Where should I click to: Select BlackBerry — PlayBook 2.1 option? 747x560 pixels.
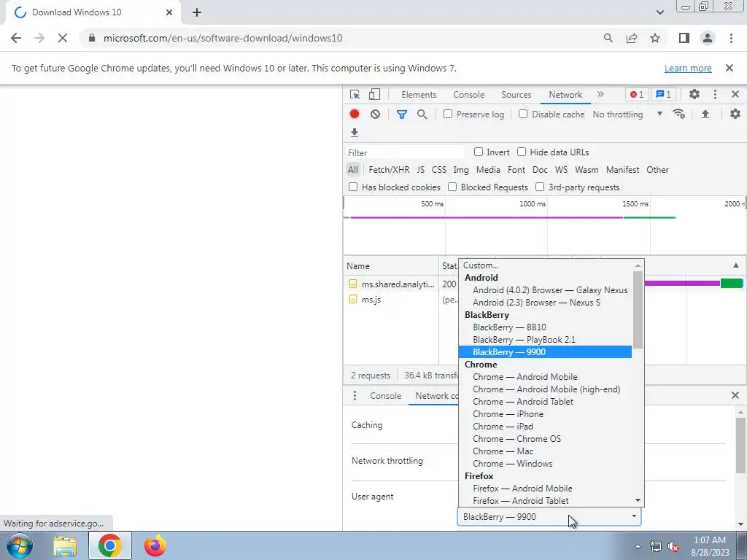(x=545, y=340)
